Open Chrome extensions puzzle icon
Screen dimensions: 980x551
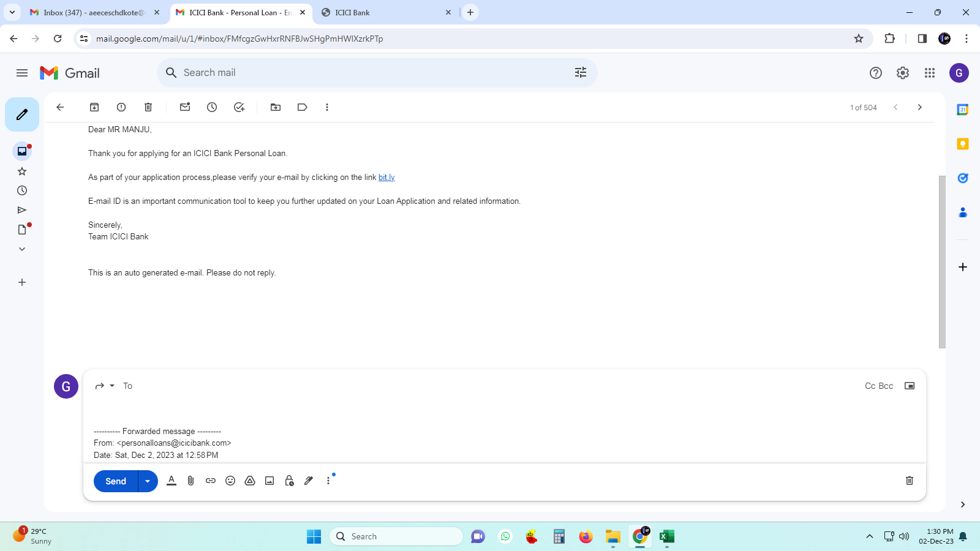[890, 39]
